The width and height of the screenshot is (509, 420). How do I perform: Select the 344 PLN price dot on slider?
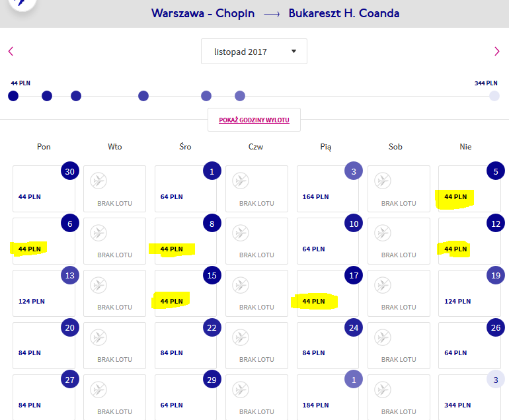494,96
